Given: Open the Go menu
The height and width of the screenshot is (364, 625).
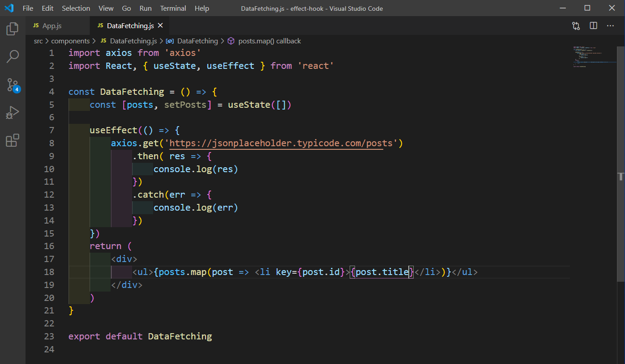Looking at the screenshot, I should tap(127, 8).
